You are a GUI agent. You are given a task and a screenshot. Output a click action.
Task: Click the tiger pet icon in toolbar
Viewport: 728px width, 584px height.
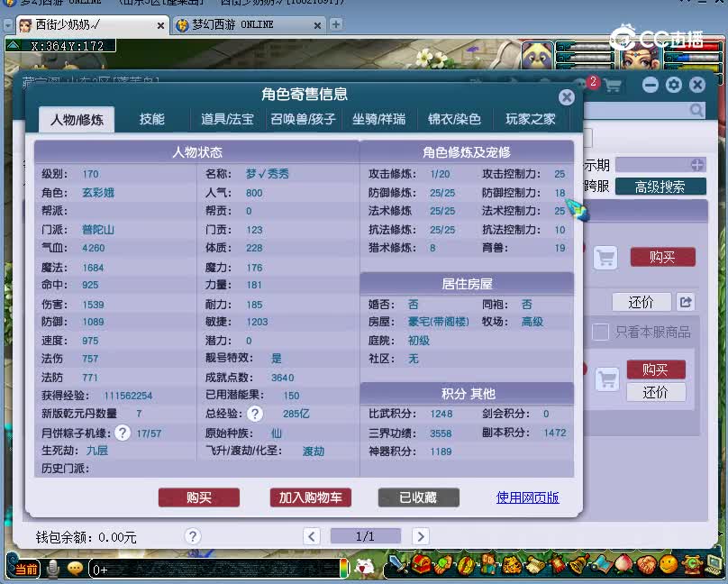[x=512, y=565]
